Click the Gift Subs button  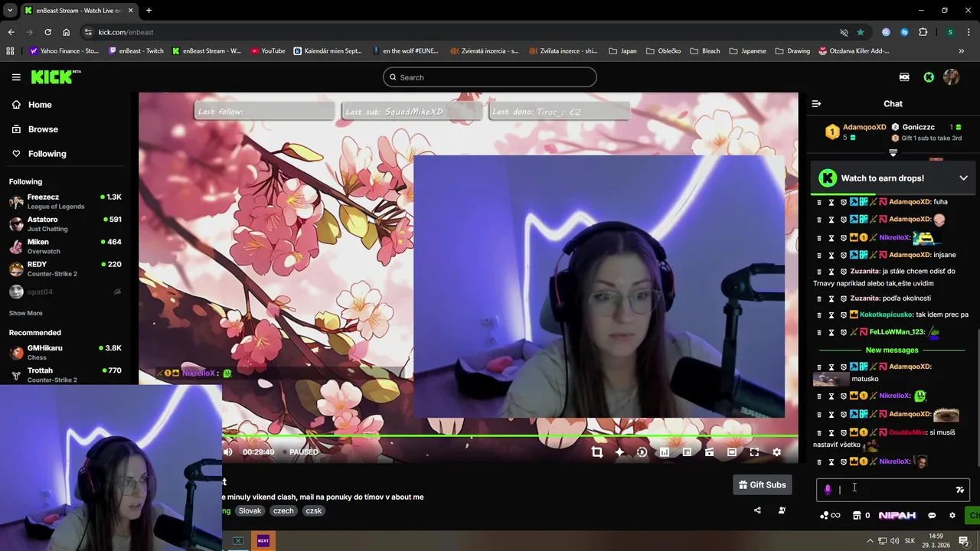762,484
